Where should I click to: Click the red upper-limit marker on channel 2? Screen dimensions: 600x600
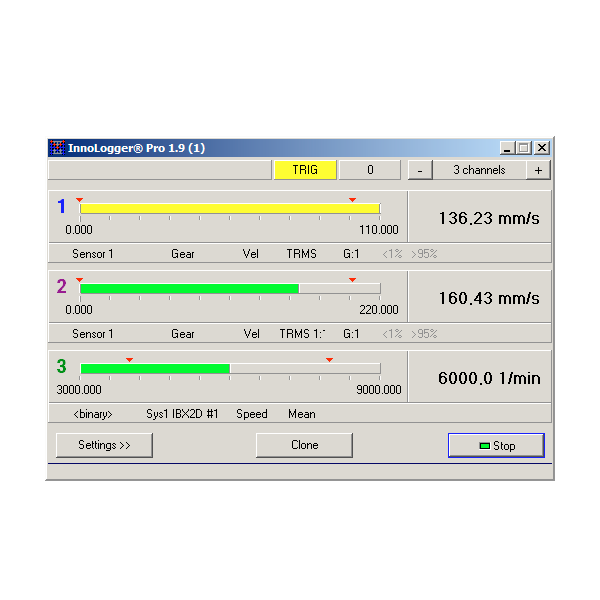351,279
